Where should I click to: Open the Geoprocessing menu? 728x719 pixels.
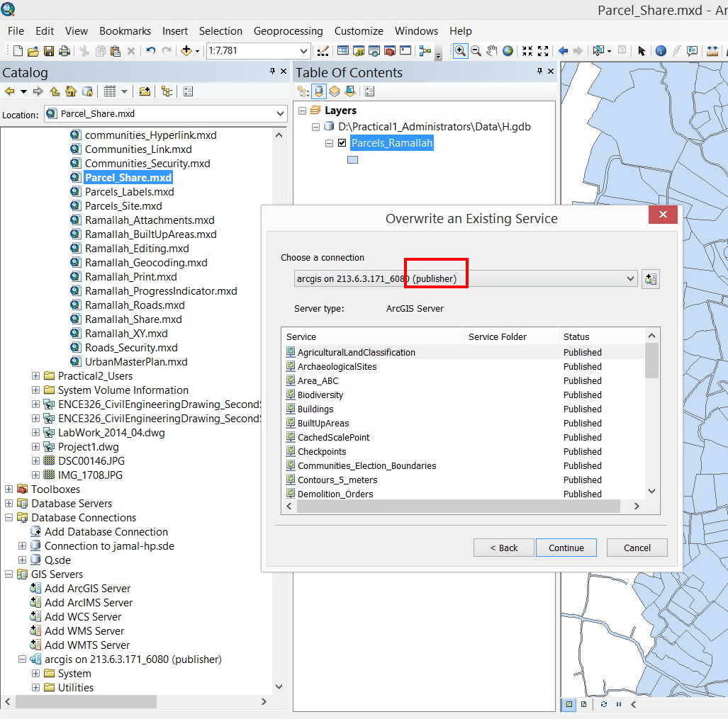288,31
